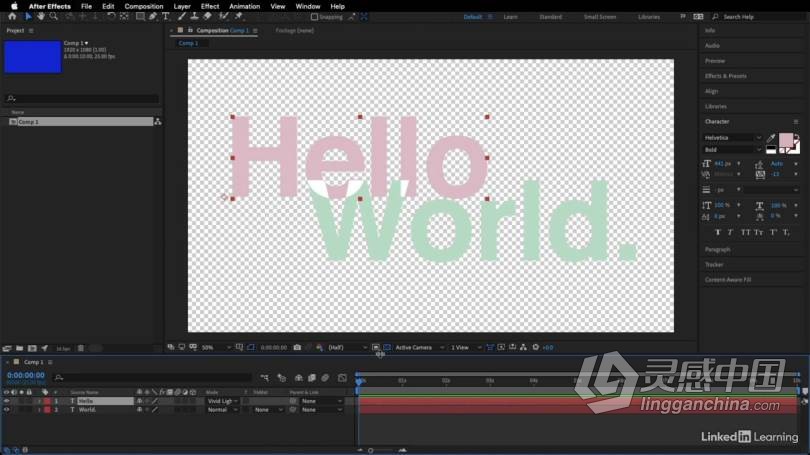The width and height of the screenshot is (810, 455).
Task: Open track matte None dropdown for World.
Action: (x=269, y=410)
